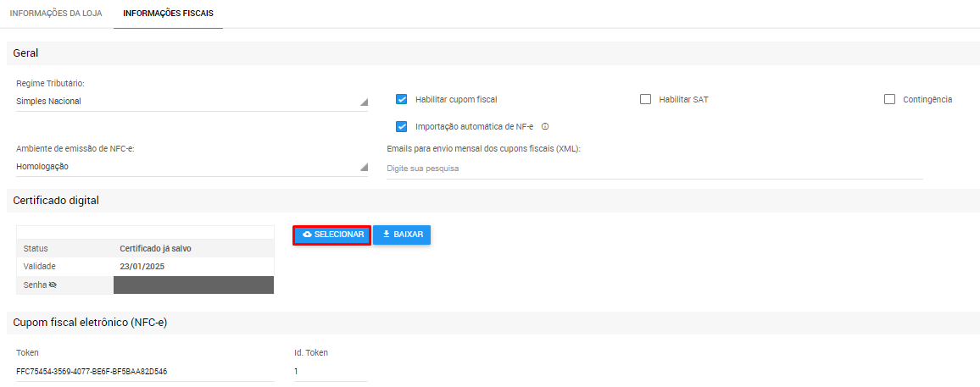This screenshot has height=387, width=980.
Task: Click the crossed-eye icon next to Senha
Action: click(53, 285)
